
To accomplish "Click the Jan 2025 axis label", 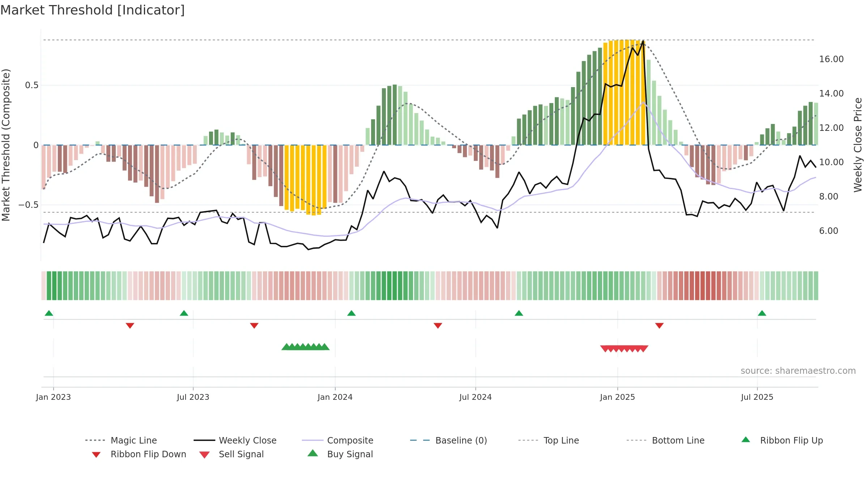I will point(617,397).
